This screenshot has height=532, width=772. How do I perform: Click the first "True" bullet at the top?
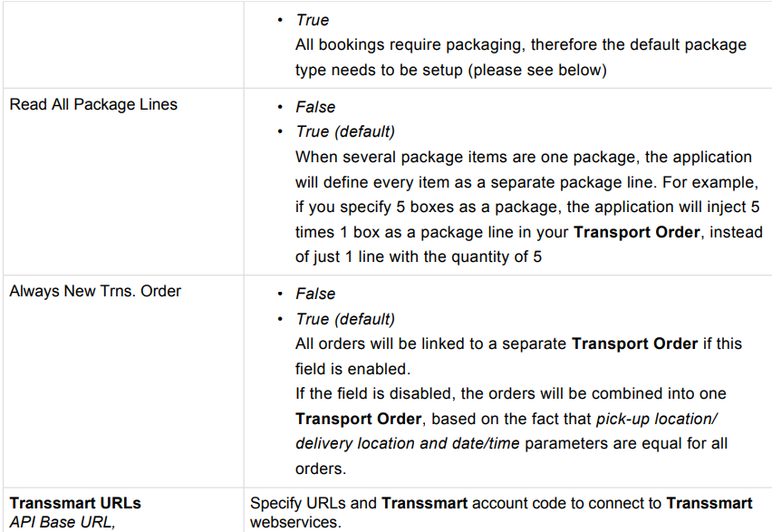pyautogui.click(x=313, y=20)
